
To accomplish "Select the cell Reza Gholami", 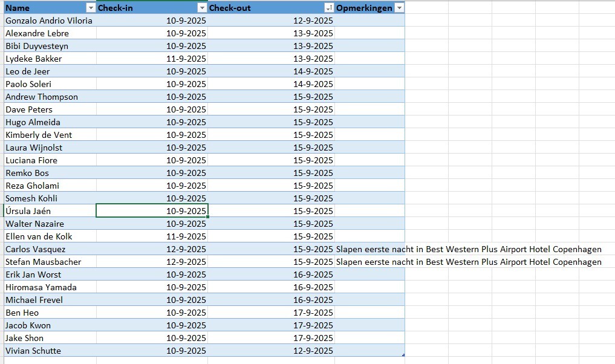I will (x=50, y=186).
